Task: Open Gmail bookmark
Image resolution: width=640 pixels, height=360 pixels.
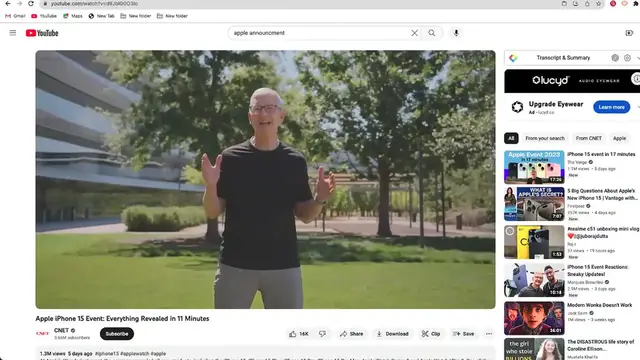Action: [x=15, y=16]
